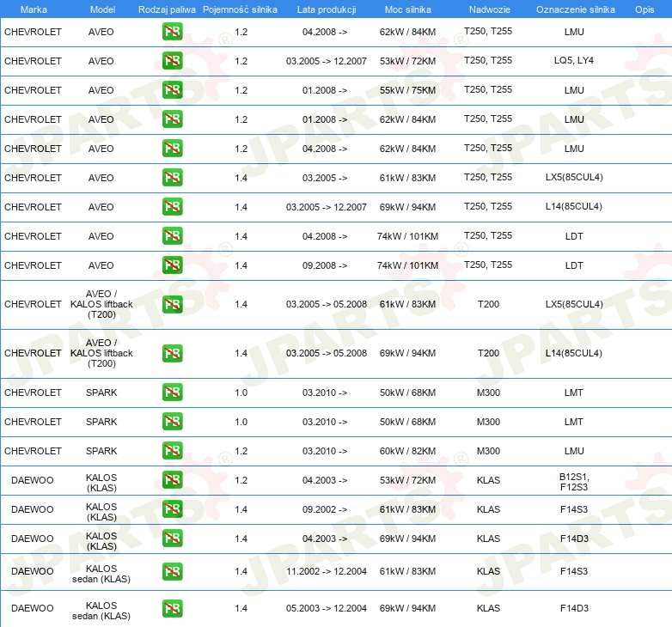Click the Rodzaj paliwa column header
This screenshot has height=627, width=672.
(x=167, y=9)
